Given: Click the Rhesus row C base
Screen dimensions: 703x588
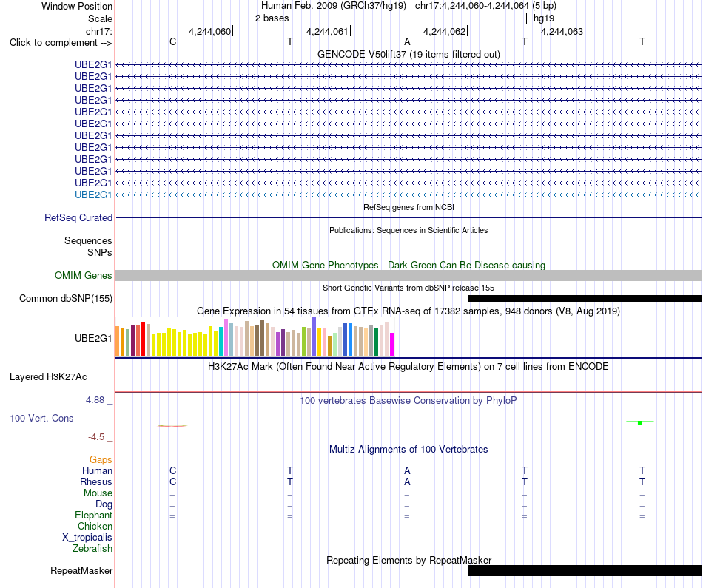Looking at the screenshot, I should (172, 481).
